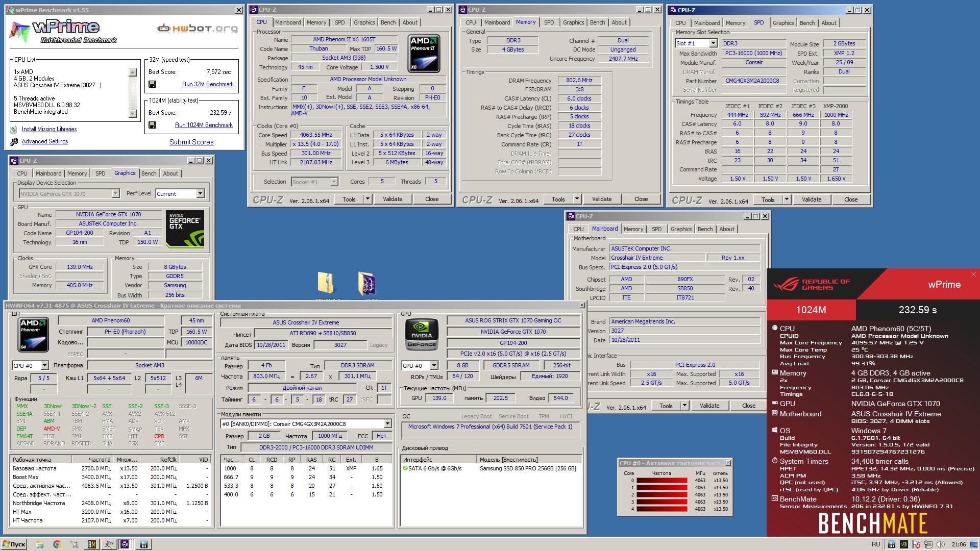Click the Run 32M Benchmark link
Viewport: 980px width, 551px height.
point(208,84)
